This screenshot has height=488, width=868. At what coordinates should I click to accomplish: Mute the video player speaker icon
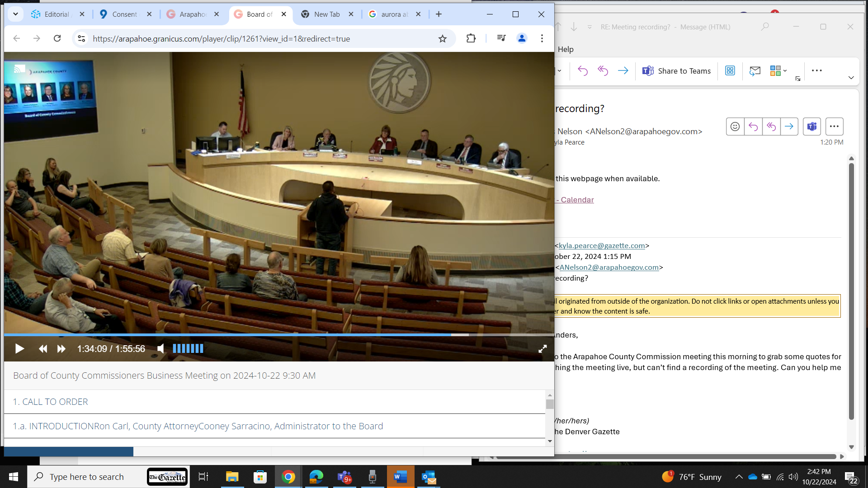(160, 349)
